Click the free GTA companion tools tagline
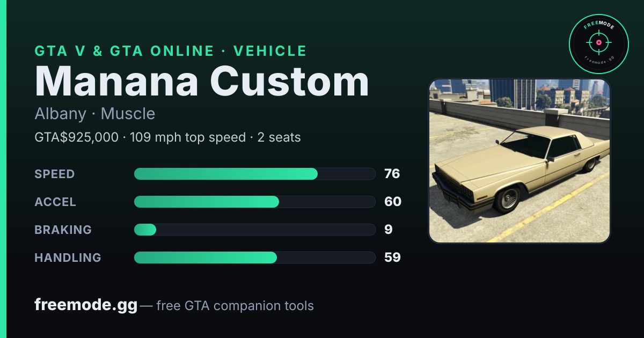644x338 pixels. 235,306
